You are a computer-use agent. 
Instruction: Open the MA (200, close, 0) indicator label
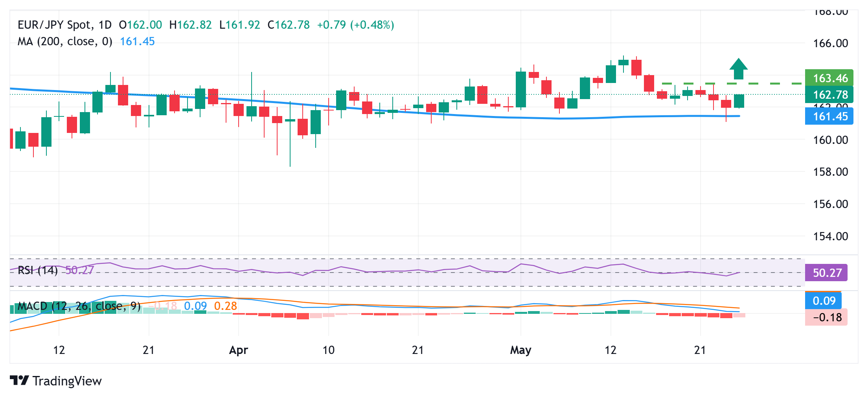click(x=65, y=41)
